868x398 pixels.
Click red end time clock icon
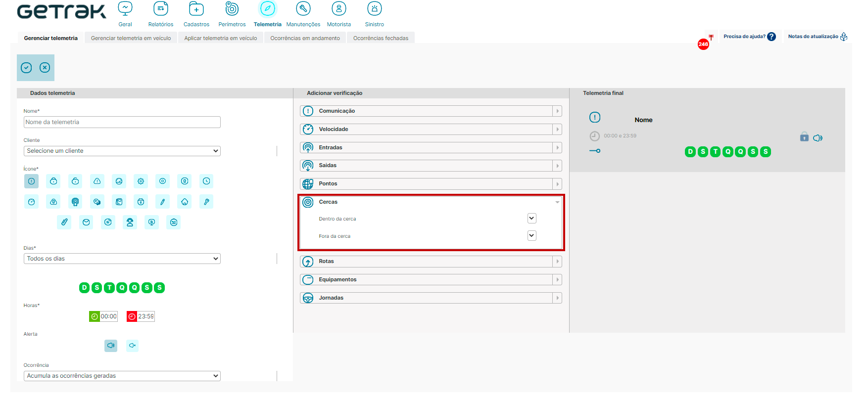click(132, 316)
